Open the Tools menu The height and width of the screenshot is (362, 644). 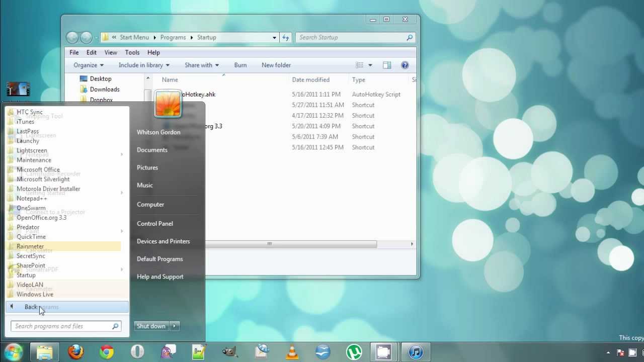(x=132, y=52)
